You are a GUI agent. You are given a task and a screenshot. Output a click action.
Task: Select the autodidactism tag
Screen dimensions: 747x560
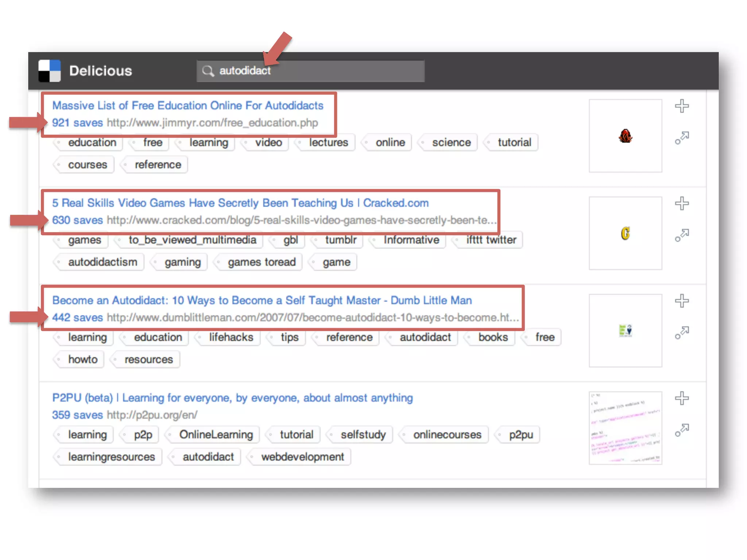102,262
